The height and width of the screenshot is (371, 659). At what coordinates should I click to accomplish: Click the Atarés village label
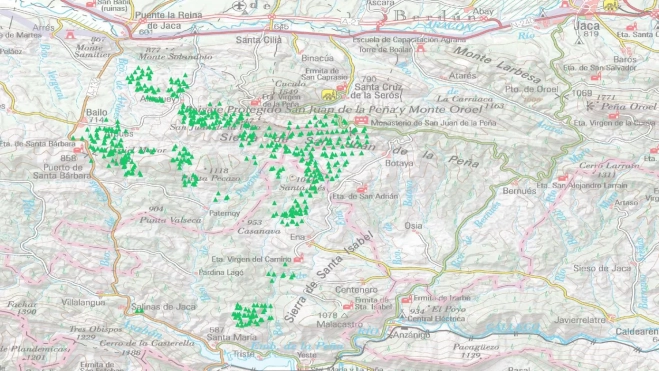tap(463, 76)
